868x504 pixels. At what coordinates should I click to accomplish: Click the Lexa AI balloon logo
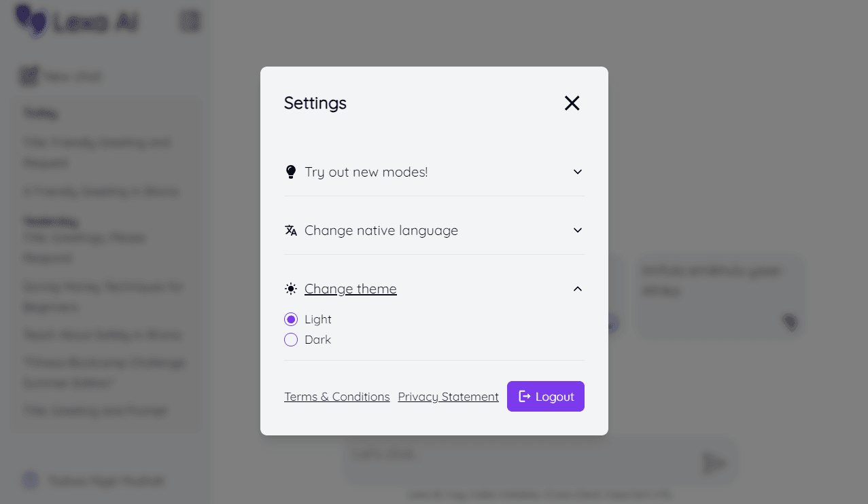point(31,20)
